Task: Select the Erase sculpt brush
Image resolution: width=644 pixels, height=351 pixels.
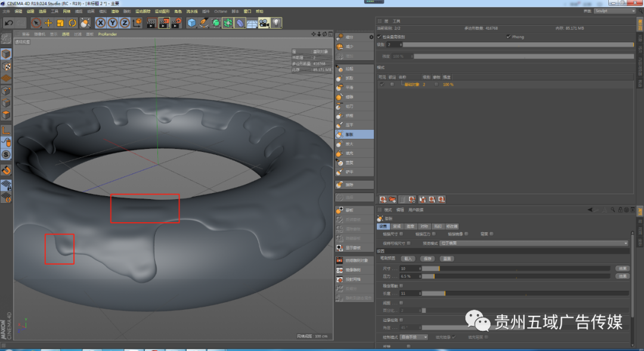Action: [354, 185]
